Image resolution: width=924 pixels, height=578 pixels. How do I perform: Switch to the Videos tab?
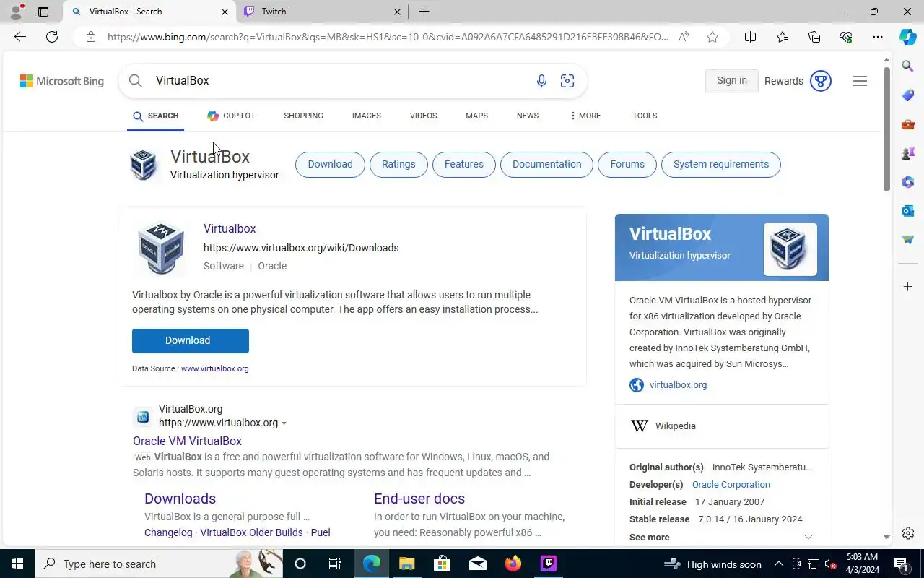click(423, 116)
